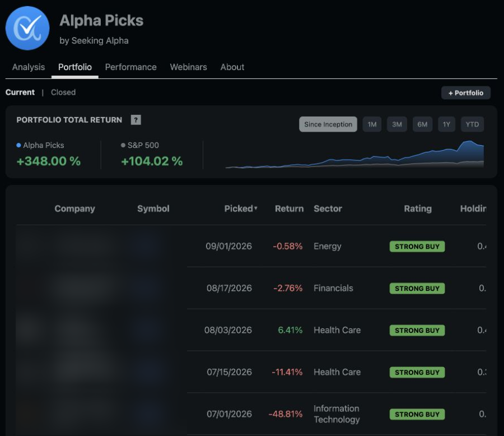Image resolution: width=504 pixels, height=436 pixels.
Task: Sort the table by Sector column
Action: coord(328,208)
